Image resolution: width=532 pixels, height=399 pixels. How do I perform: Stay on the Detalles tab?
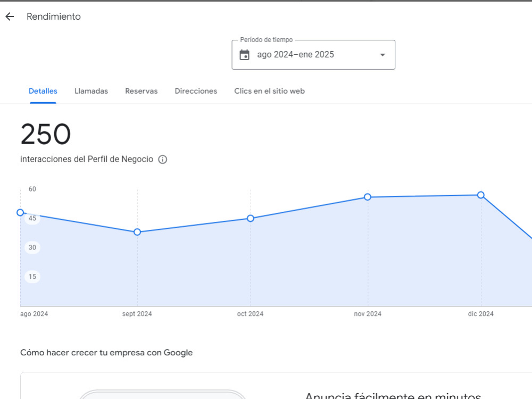tap(43, 91)
